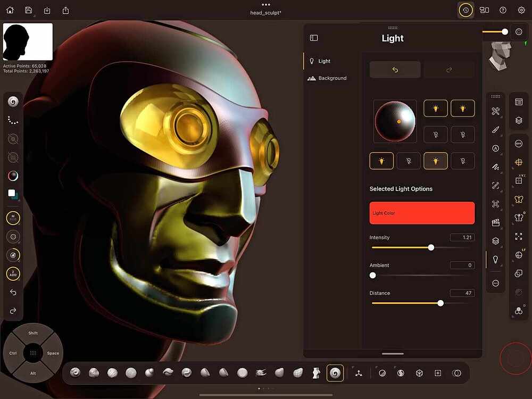Toggle the first light bulb in top row
The width and height of the screenshot is (532, 399).
tap(435, 108)
